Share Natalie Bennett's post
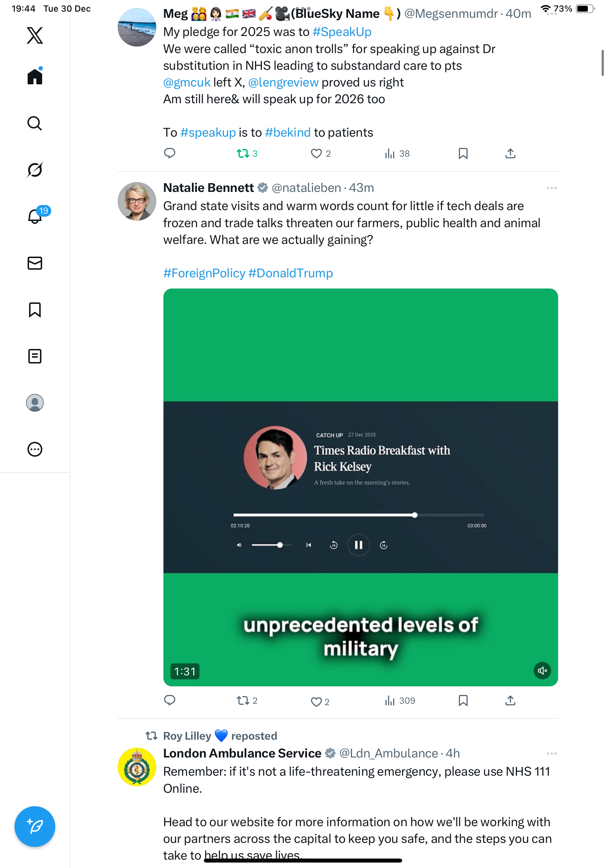Screen dimensions: 606x868 tap(510, 700)
